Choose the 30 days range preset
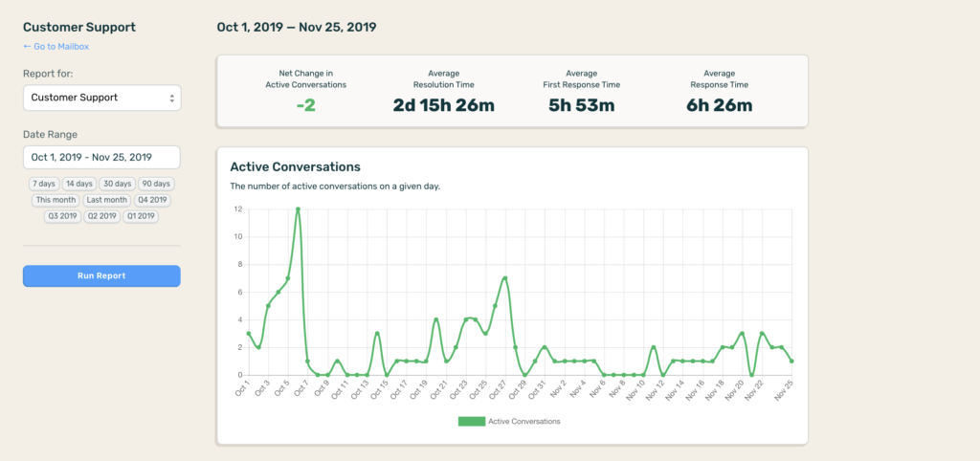Viewport: 980px width, 461px height. click(117, 184)
